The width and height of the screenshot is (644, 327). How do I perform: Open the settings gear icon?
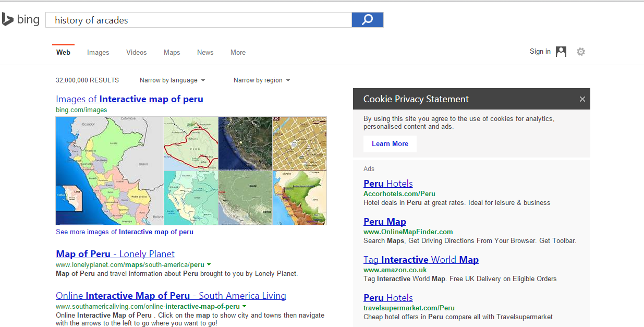click(581, 52)
